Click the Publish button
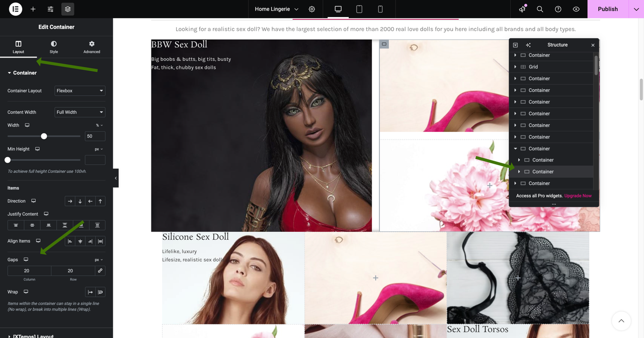The width and height of the screenshot is (644, 338). point(608,9)
